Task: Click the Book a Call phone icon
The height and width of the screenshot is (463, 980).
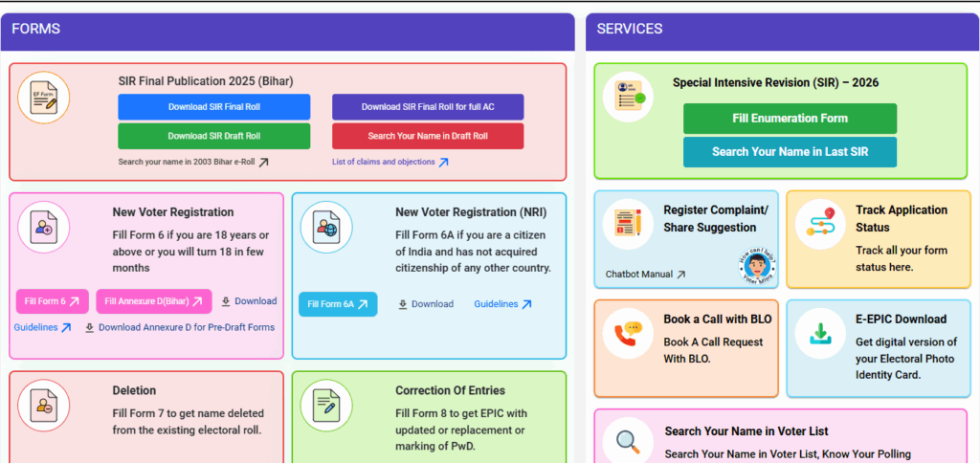Action: click(x=628, y=333)
